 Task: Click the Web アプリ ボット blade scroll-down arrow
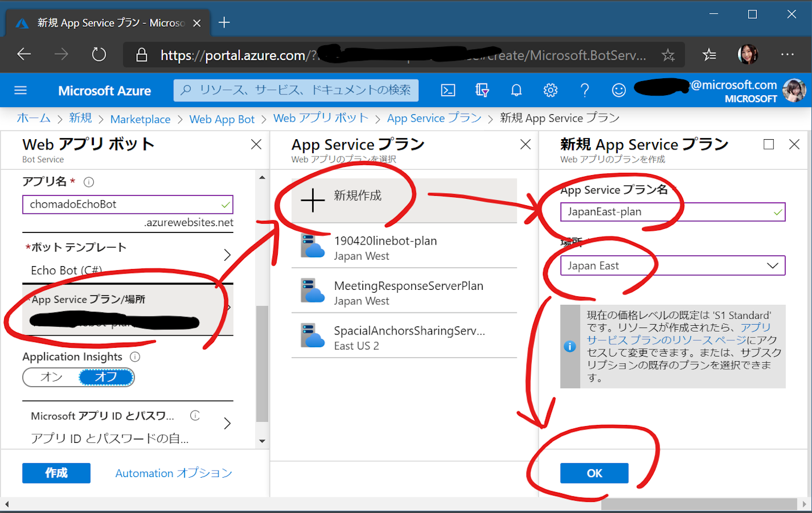(x=262, y=441)
